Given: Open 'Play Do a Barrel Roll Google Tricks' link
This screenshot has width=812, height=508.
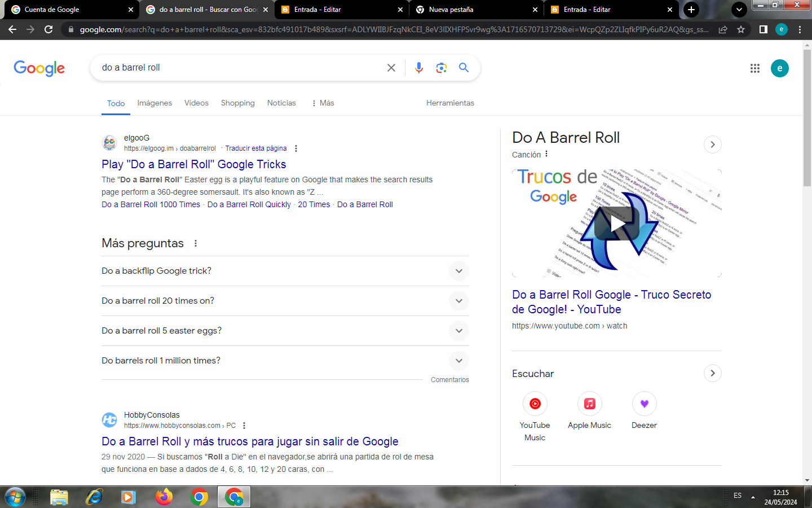Looking at the screenshot, I should [x=194, y=164].
